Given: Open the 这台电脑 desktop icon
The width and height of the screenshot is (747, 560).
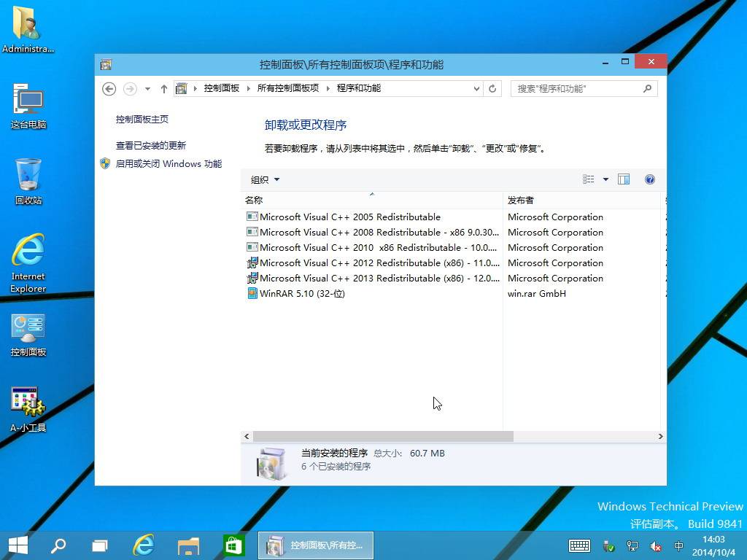Looking at the screenshot, I should point(28,106).
